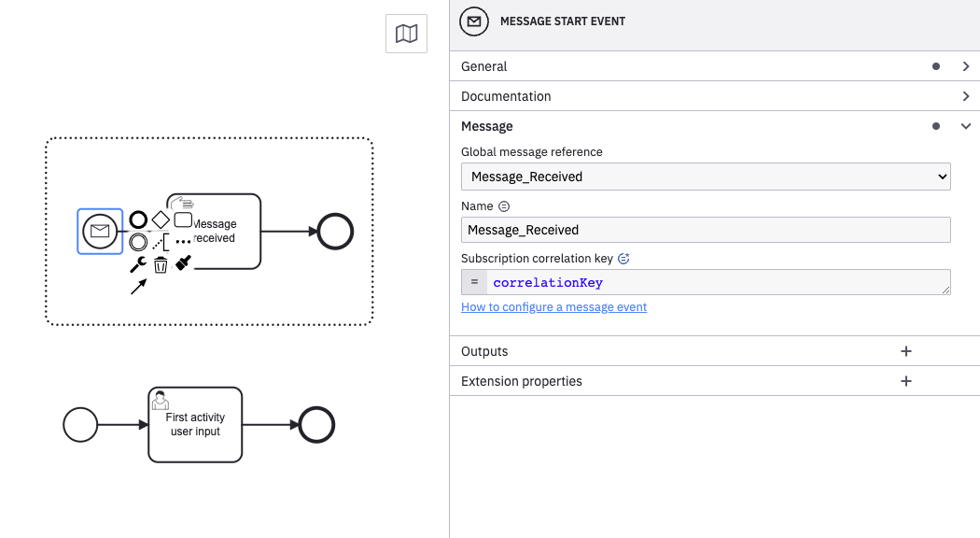Change element type with the wrench icon

click(137, 264)
